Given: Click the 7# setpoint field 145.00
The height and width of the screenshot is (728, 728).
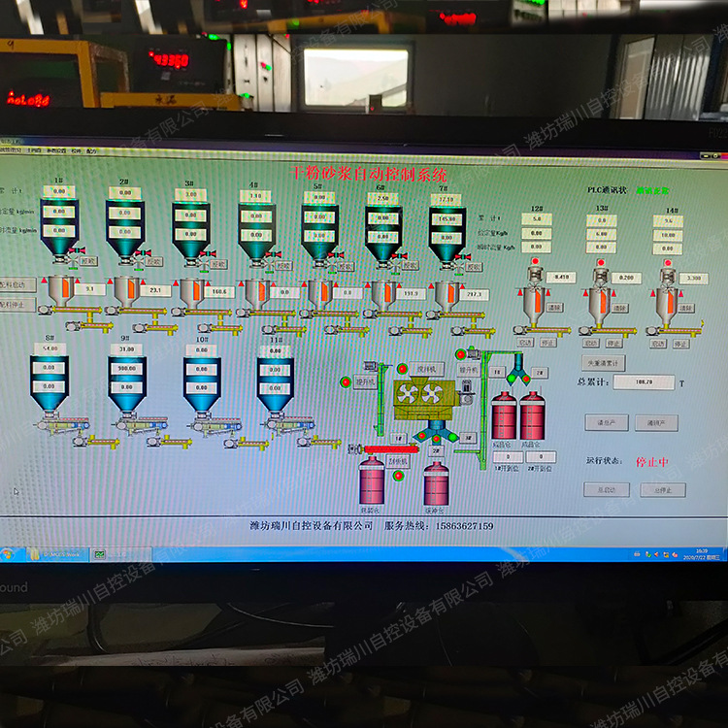Looking at the screenshot, I should coord(447,219).
